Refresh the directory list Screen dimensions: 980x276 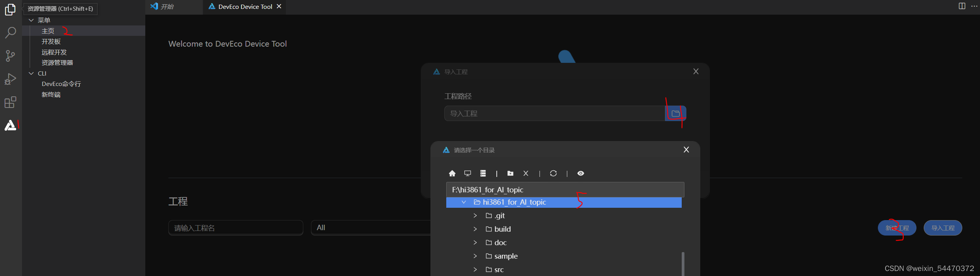[553, 173]
